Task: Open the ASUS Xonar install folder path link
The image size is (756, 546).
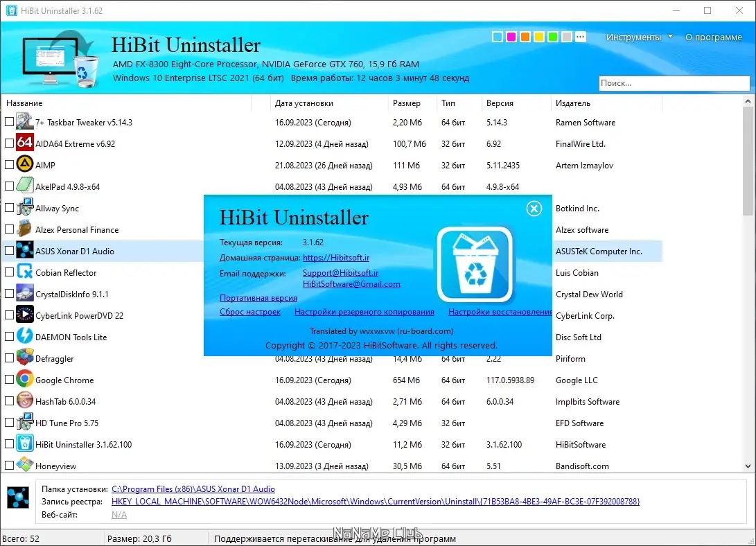Action: pos(193,489)
